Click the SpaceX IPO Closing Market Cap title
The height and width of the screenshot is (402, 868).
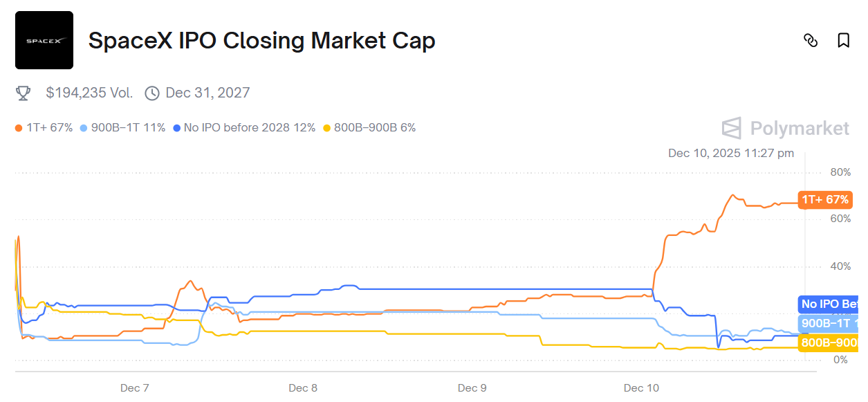coord(261,40)
